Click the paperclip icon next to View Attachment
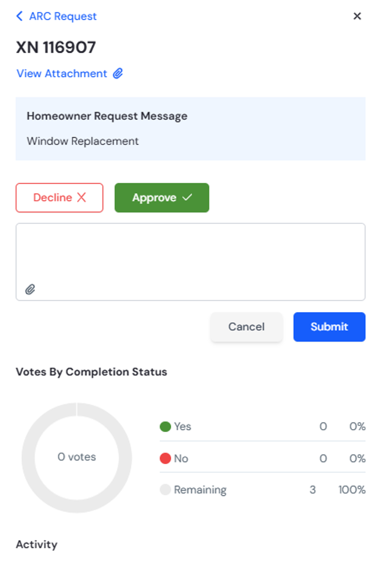 click(x=118, y=73)
